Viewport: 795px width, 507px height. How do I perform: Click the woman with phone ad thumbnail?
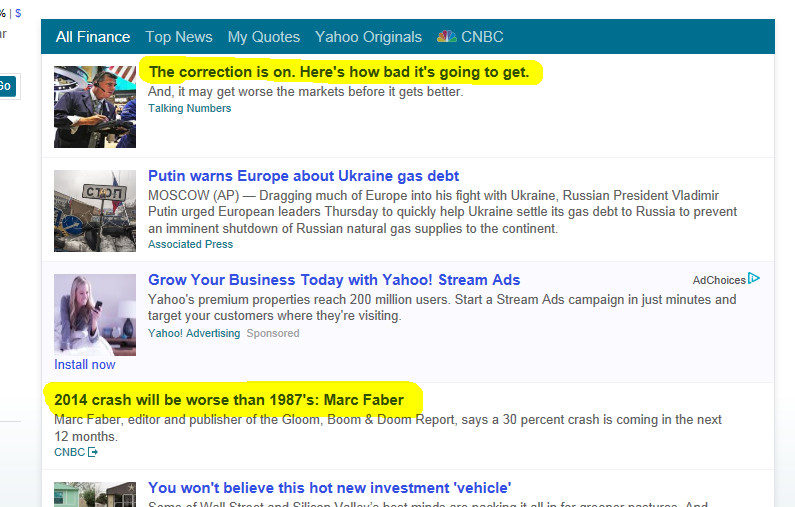pyautogui.click(x=95, y=314)
